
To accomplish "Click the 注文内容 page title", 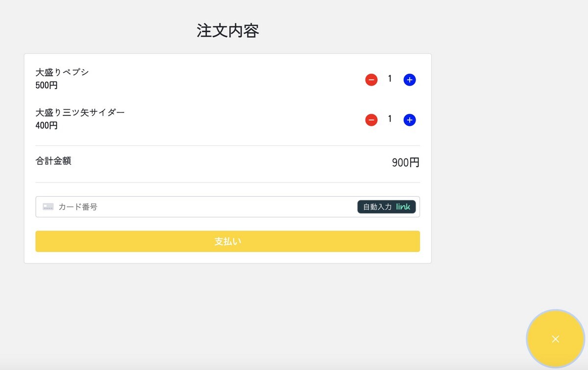I will [227, 31].
